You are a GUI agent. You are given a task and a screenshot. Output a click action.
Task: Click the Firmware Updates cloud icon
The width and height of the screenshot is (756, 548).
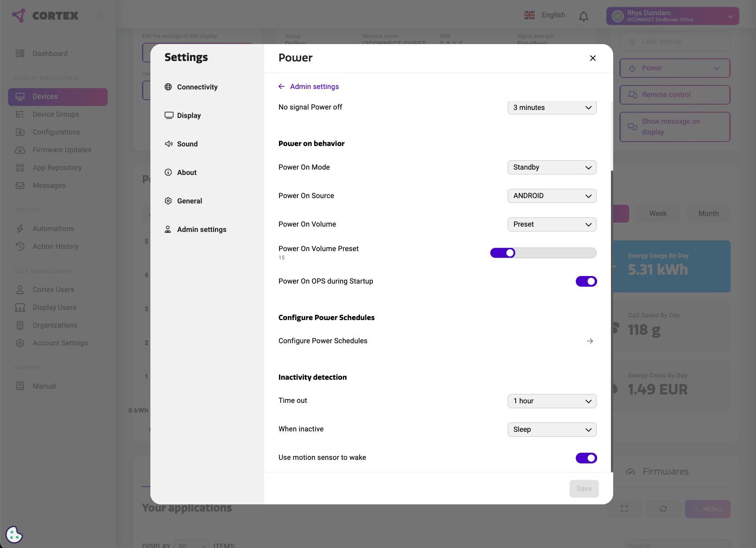click(20, 150)
